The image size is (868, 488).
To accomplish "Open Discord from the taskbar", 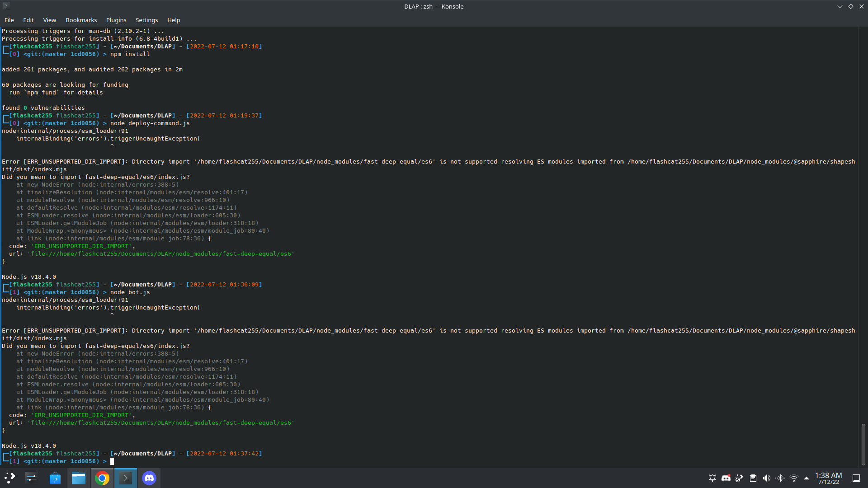I will pos(149,478).
